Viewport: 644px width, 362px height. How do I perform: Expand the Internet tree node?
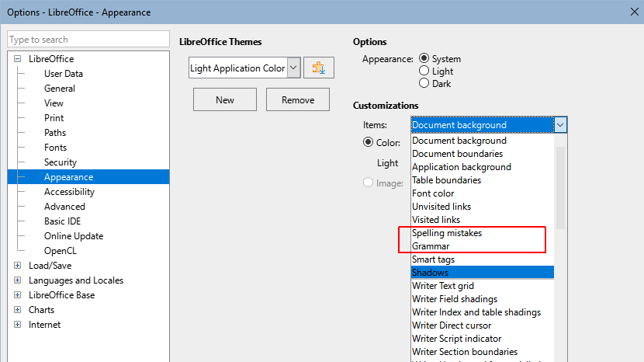17,325
